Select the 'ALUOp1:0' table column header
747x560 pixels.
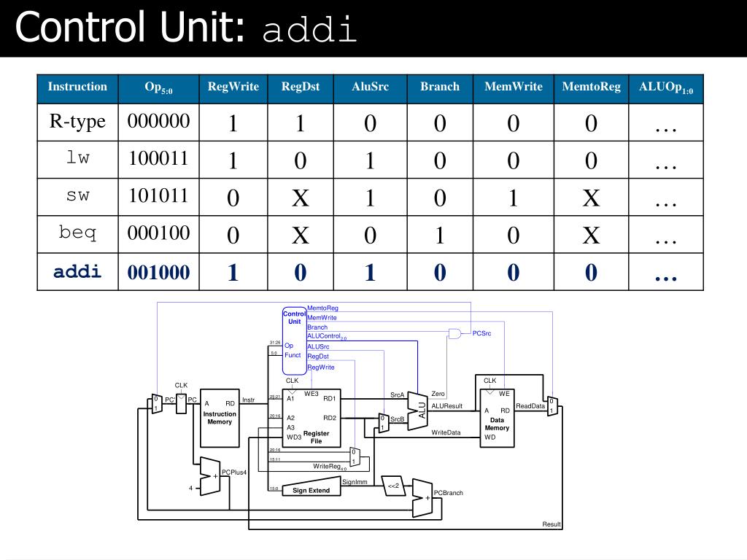coord(666,89)
